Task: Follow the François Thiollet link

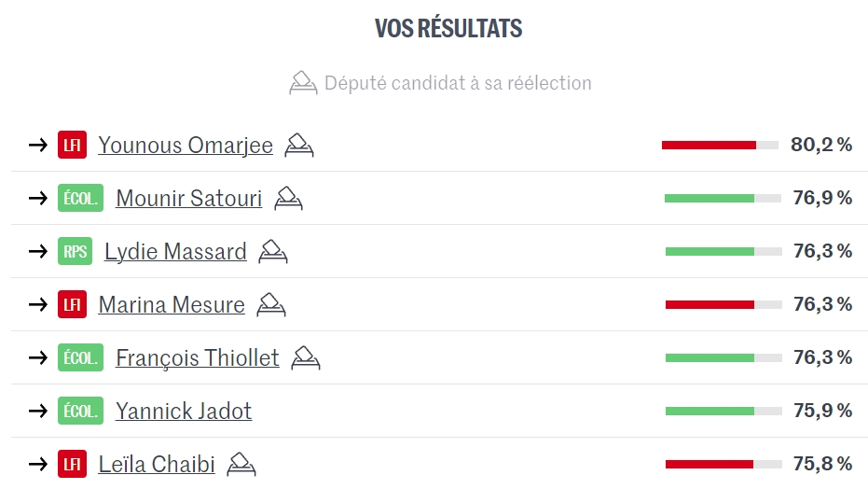Action: coord(198,357)
